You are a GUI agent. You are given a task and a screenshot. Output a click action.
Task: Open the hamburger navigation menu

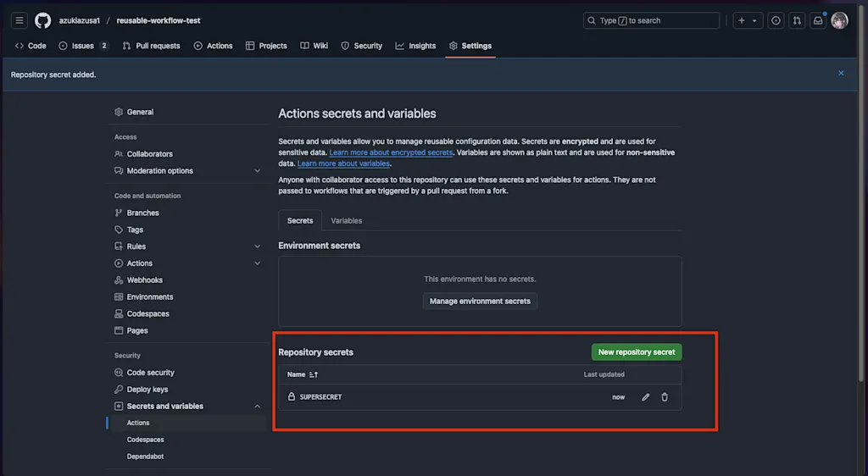tap(19, 20)
